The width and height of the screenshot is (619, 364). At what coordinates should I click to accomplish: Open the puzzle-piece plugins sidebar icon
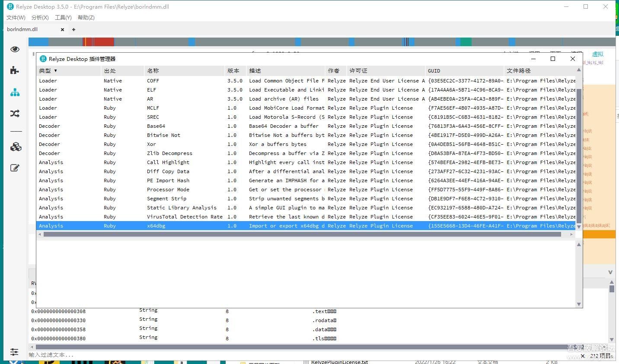pyautogui.click(x=15, y=70)
